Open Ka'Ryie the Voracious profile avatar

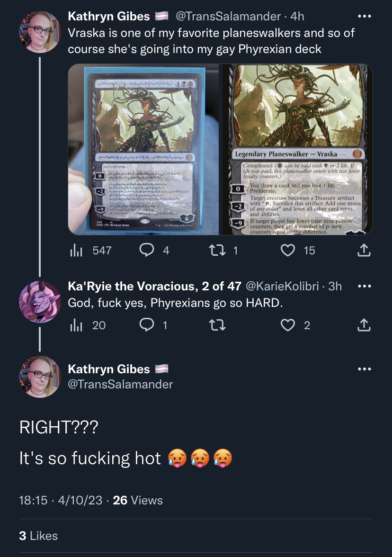pos(39,302)
